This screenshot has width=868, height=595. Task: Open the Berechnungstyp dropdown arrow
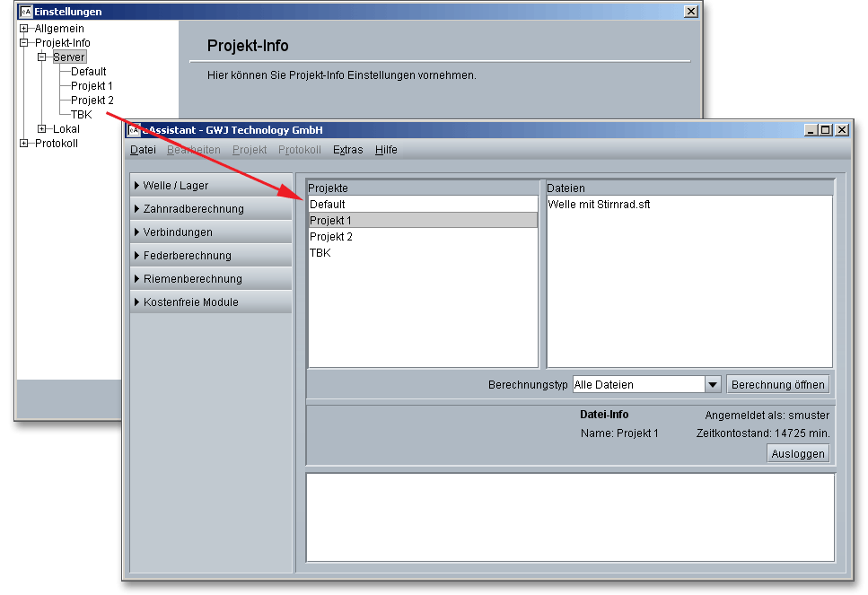713,385
